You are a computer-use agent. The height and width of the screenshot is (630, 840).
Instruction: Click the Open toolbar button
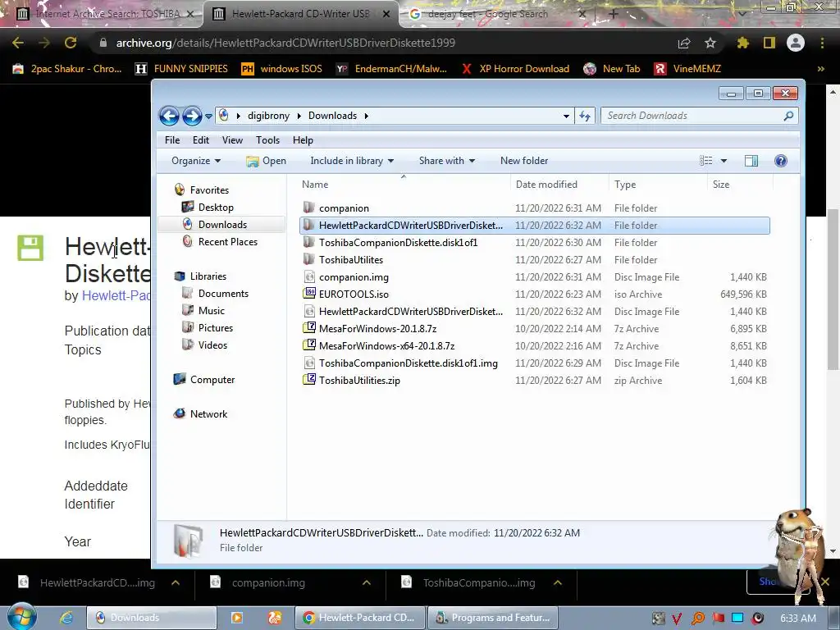267,161
